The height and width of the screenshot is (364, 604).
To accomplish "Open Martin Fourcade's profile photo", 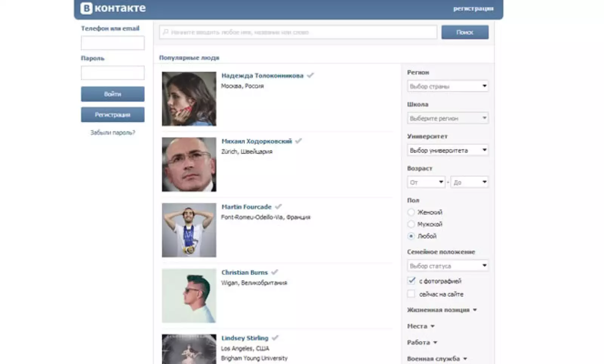I will (x=189, y=230).
